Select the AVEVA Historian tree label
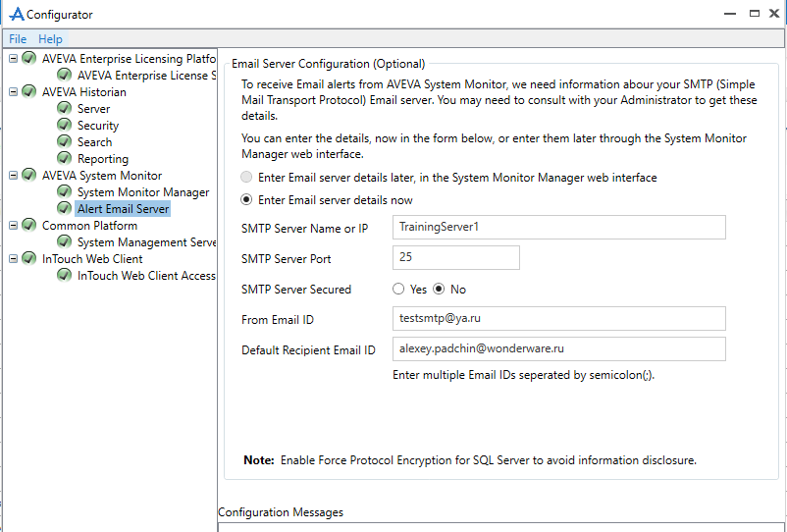Screen dimensions: 787x532 click(83, 92)
